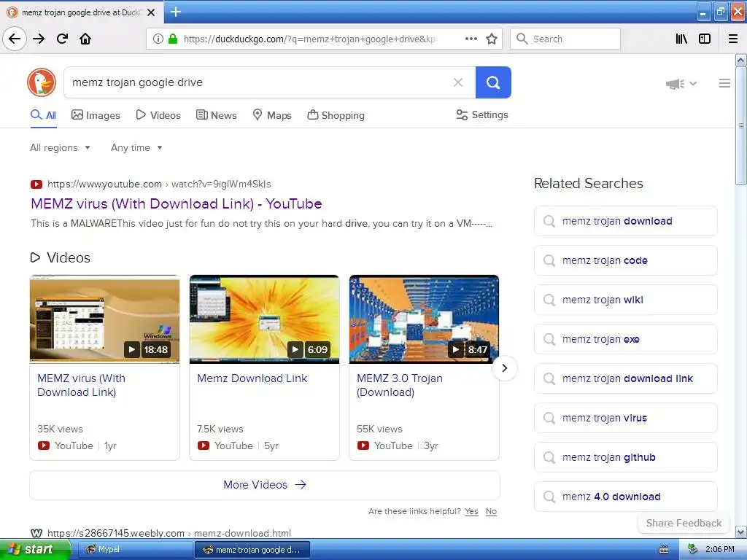Toggle the browser sidebar view
The image size is (747, 560).
coord(705,39)
